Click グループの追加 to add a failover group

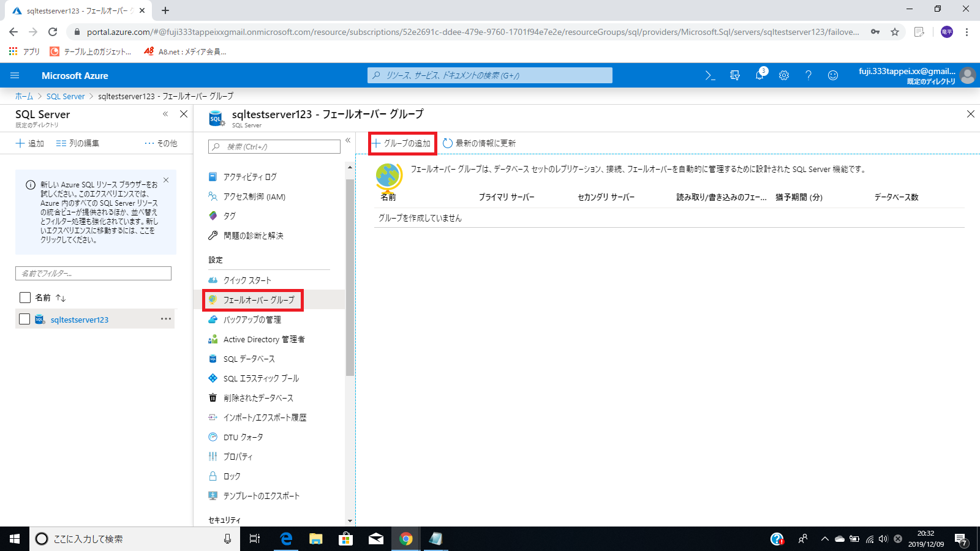(401, 143)
